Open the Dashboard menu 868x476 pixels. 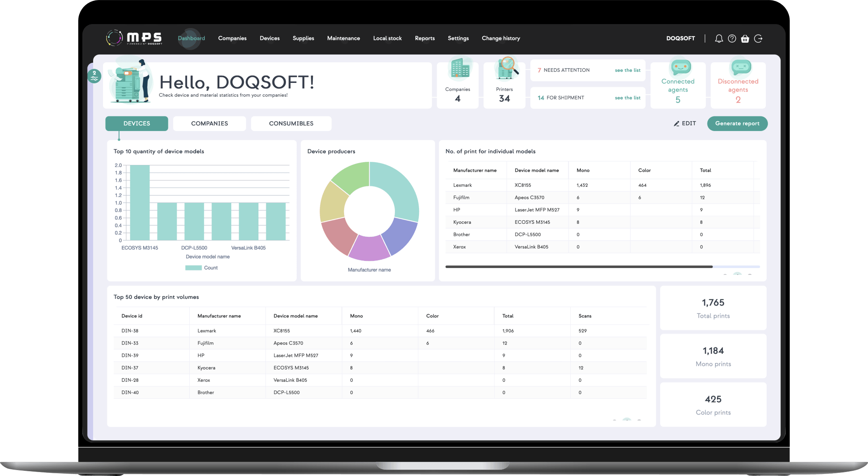click(x=191, y=38)
